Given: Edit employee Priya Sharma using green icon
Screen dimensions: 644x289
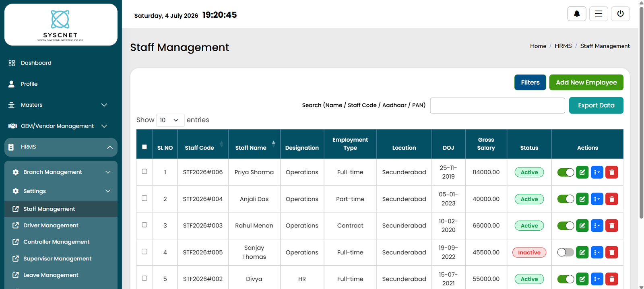Looking at the screenshot, I should coord(582,172).
